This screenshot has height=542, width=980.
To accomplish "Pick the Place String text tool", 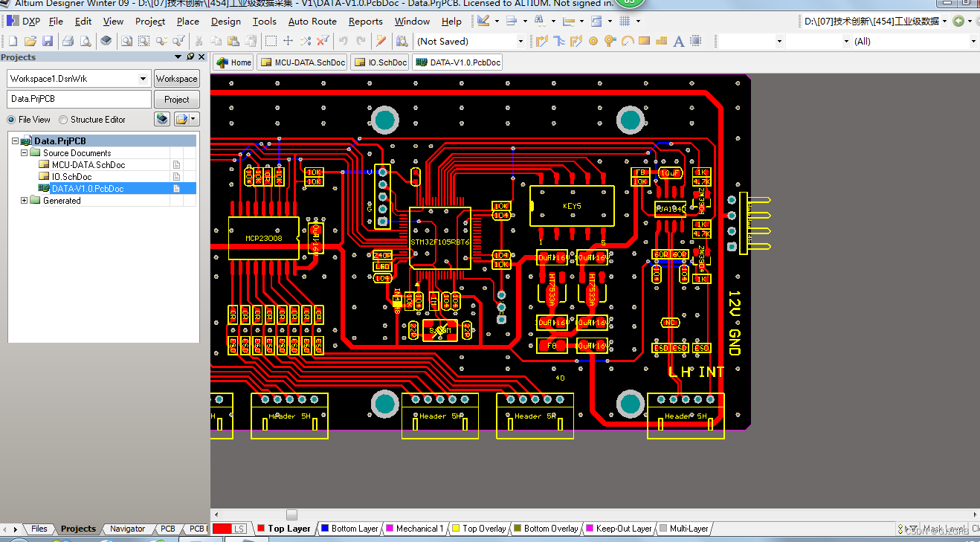I will pos(678,41).
